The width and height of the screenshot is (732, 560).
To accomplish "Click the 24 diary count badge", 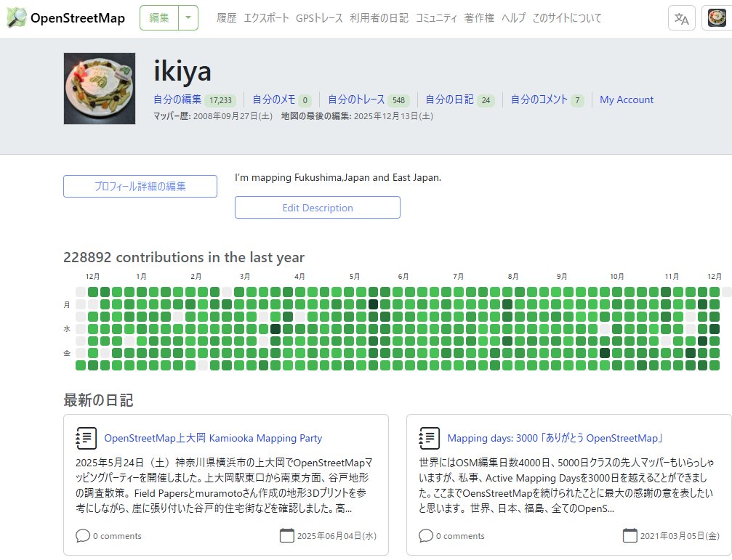I will [x=486, y=100].
